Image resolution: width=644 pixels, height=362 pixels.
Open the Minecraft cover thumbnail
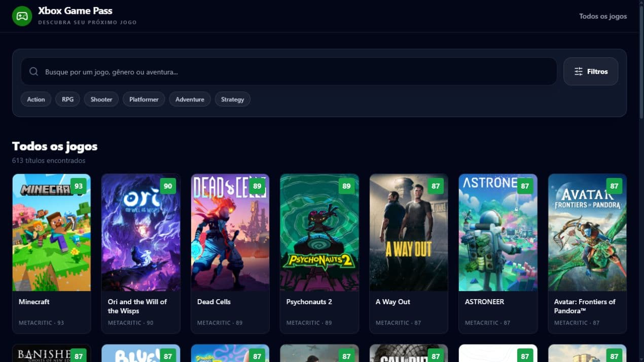point(52,233)
